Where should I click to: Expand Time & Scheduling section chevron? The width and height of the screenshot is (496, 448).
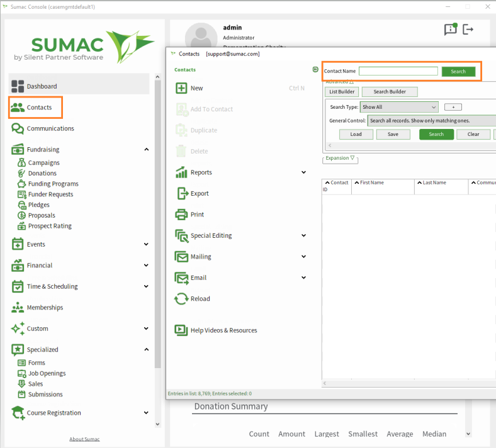tap(146, 286)
